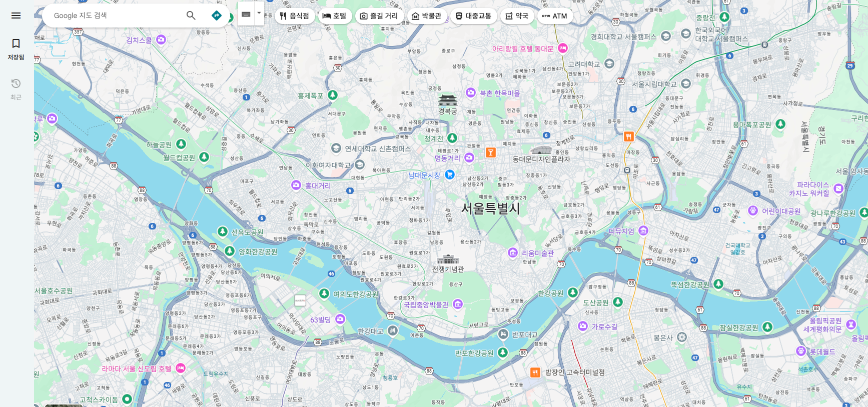Click the 한국외국어대학교 서울캠퍼스 pin

click(x=686, y=34)
